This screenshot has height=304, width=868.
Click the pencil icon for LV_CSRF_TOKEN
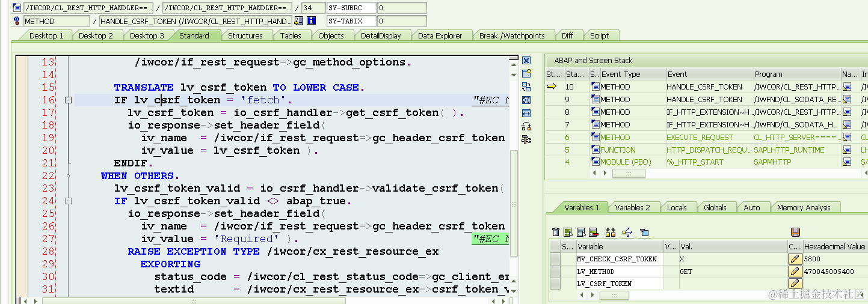tap(795, 284)
